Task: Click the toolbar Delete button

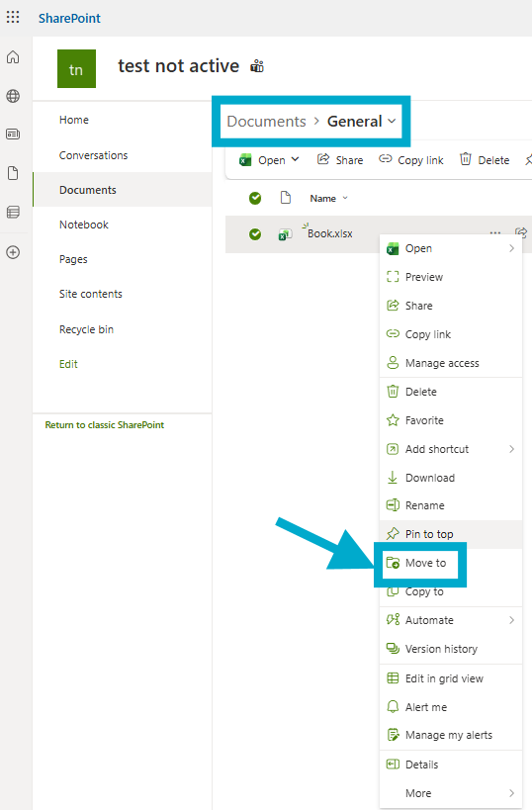Action: (485, 160)
